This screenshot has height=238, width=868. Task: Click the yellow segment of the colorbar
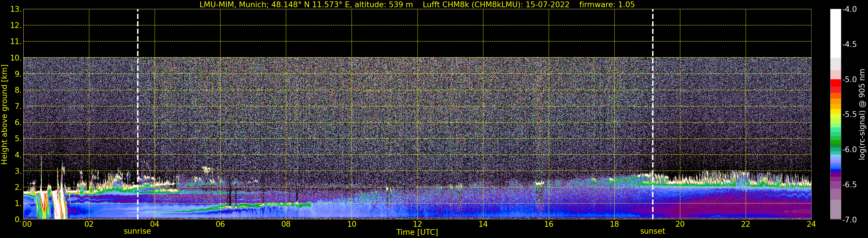(x=836, y=111)
